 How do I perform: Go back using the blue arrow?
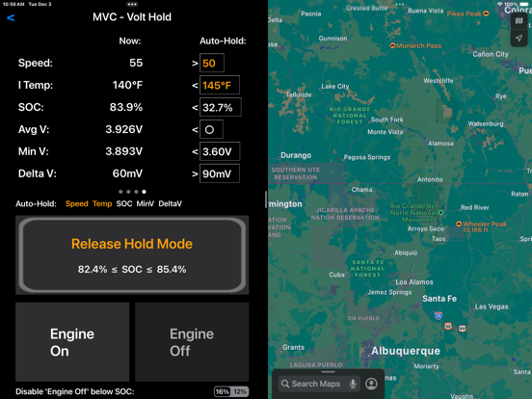(x=11, y=17)
